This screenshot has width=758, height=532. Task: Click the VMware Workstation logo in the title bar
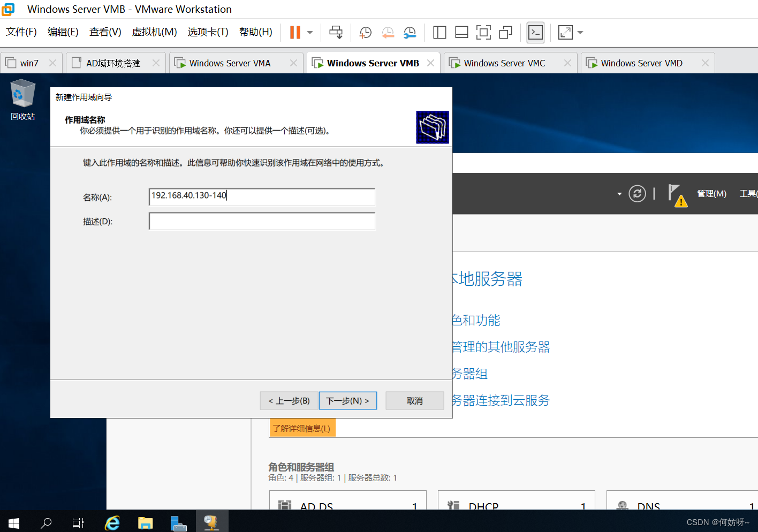coord(9,9)
